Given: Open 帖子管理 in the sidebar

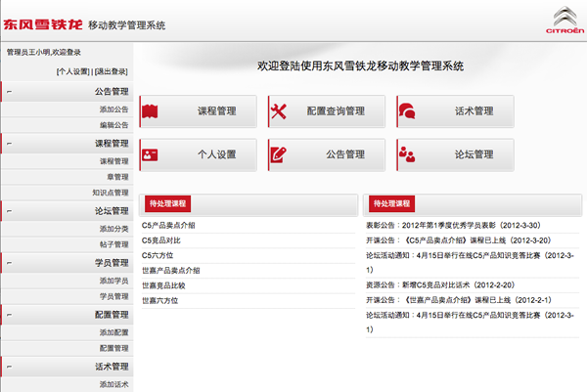Looking at the screenshot, I should click(x=113, y=244).
